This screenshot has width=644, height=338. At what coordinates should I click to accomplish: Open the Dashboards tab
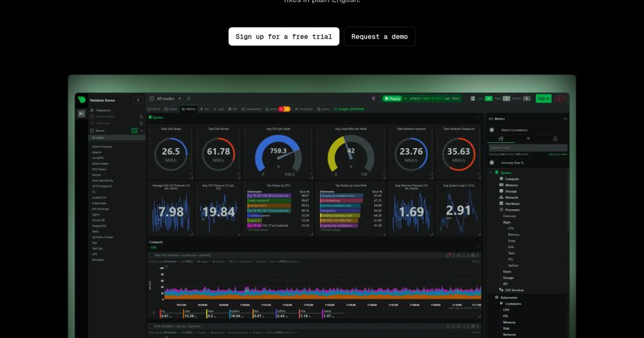pos(251,109)
